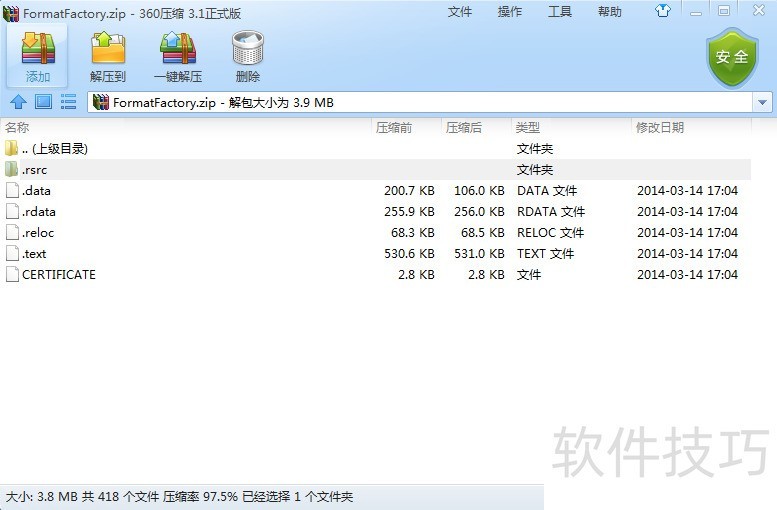Click the .data file icon
This screenshot has width=777, height=510.
tap(12, 190)
